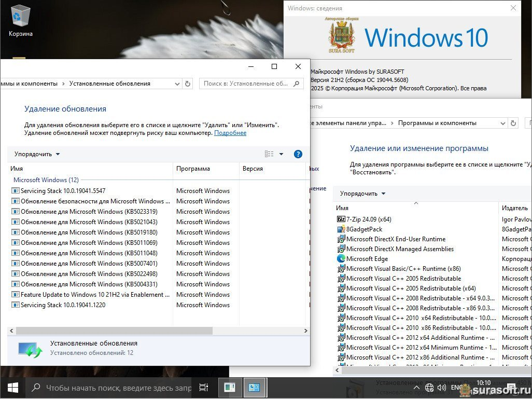Select Microsoft Visual C++ 2012 x64 Minimum Runtime row
The height and width of the screenshot is (399, 532).
(433, 348)
